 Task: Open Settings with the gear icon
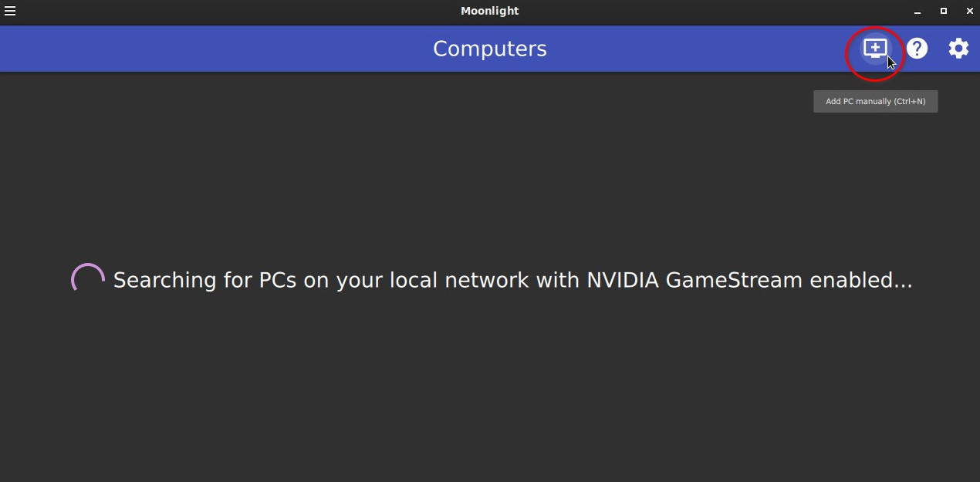pyautogui.click(x=958, y=49)
